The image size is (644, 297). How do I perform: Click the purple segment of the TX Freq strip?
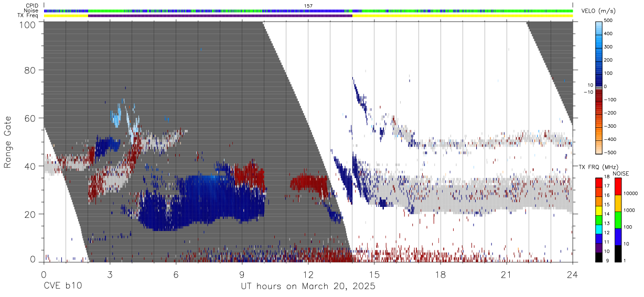point(220,16)
